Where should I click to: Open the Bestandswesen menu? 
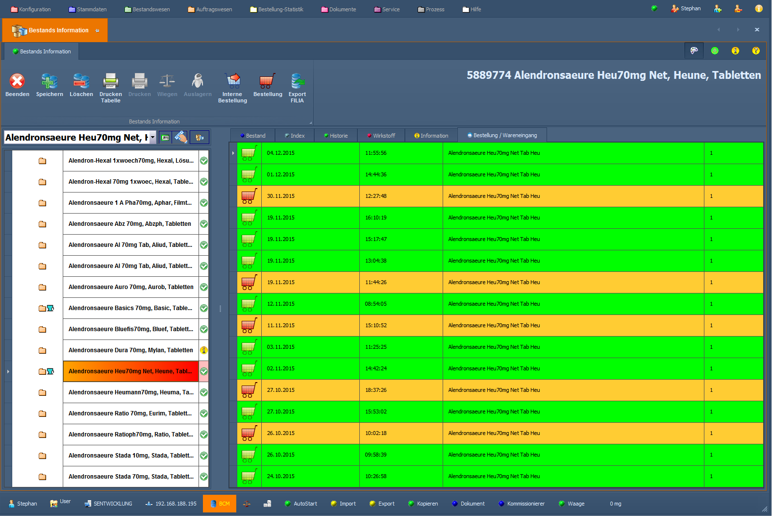point(147,9)
